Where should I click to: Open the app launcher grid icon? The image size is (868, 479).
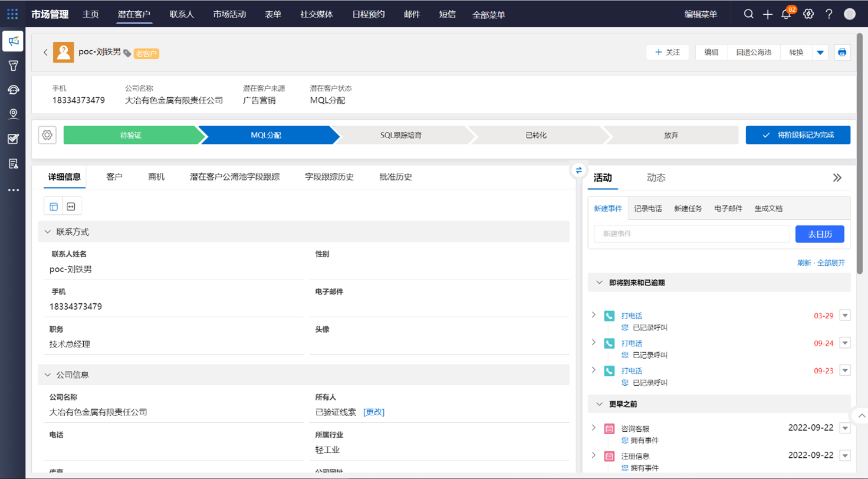(12, 14)
